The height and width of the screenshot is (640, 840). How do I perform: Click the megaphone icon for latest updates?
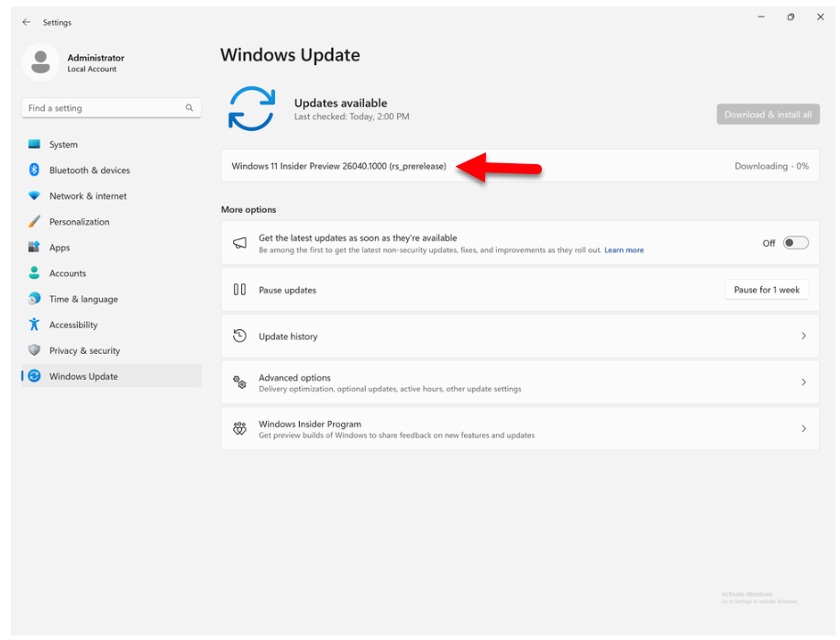(239, 243)
